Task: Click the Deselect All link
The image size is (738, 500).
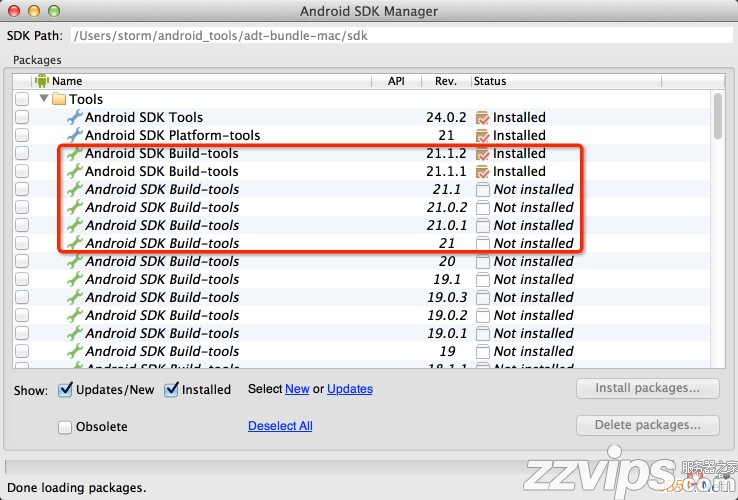Action: (280, 426)
